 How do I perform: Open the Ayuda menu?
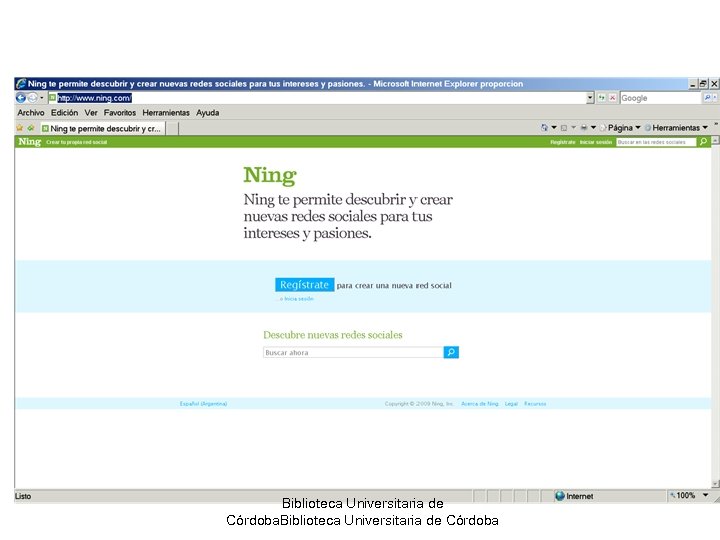(208, 112)
